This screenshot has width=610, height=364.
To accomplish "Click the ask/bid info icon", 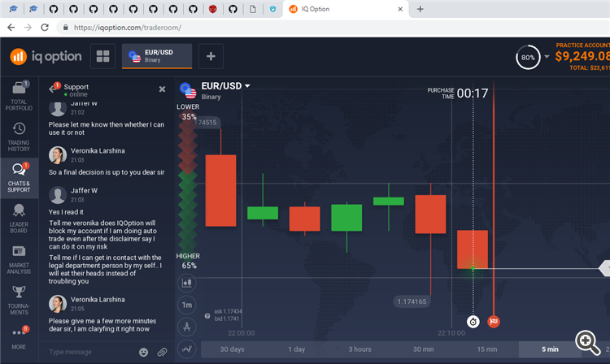I will coord(207,316).
